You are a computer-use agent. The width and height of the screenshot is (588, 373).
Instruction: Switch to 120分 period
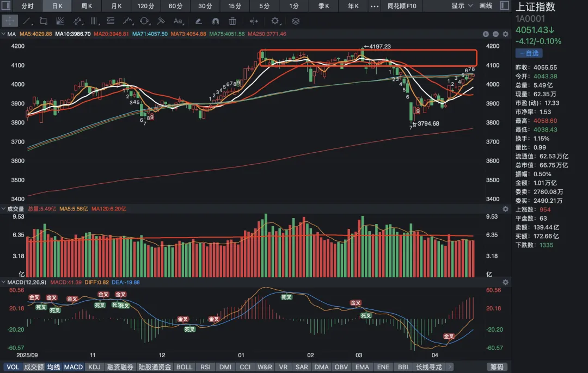point(145,6)
